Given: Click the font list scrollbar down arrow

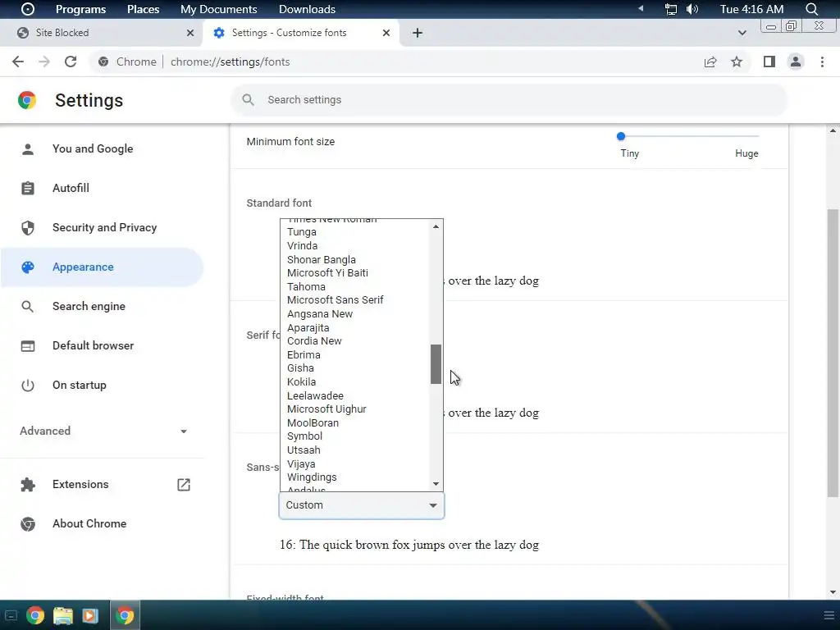Looking at the screenshot, I should coord(436,484).
